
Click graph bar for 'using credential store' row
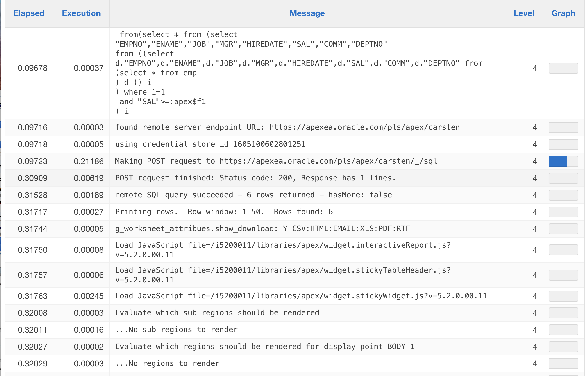[563, 144]
